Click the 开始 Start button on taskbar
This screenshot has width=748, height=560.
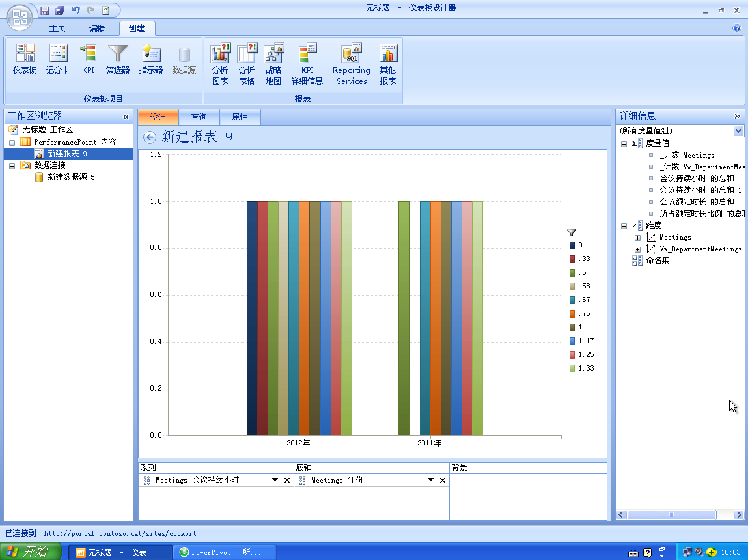(31, 552)
